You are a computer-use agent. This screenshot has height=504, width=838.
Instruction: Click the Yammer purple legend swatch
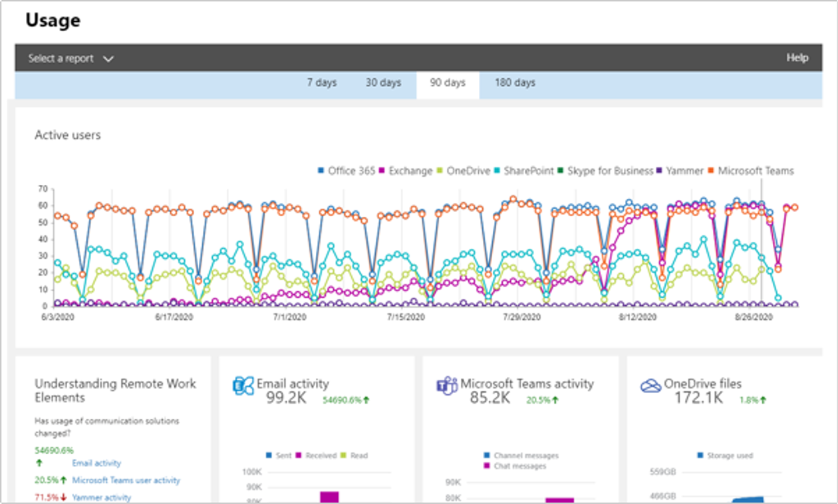click(x=658, y=171)
